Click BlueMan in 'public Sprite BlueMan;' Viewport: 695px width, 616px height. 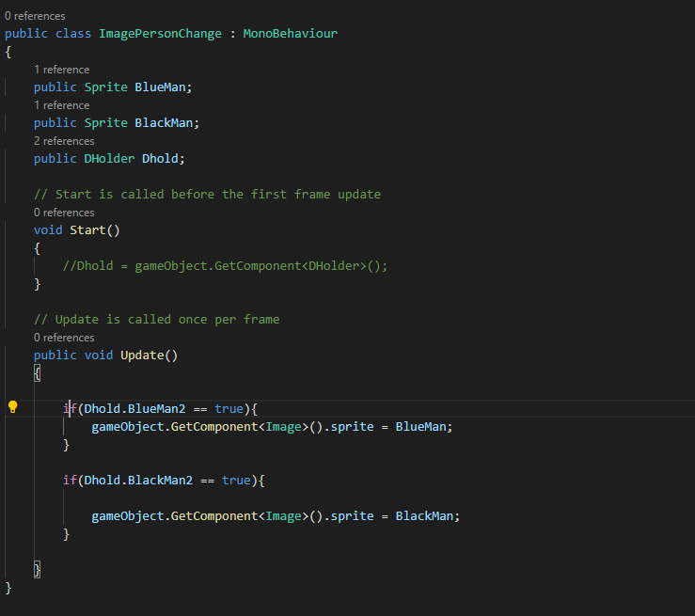[160, 87]
